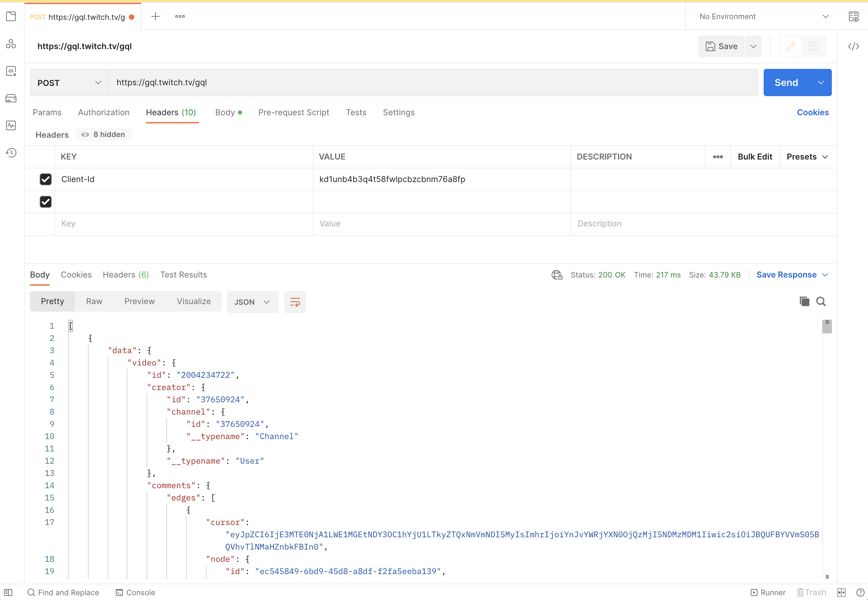The image size is (868, 600).
Task: Open the Mock Servers sidebar icon
Action: click(x=11, y=99)
